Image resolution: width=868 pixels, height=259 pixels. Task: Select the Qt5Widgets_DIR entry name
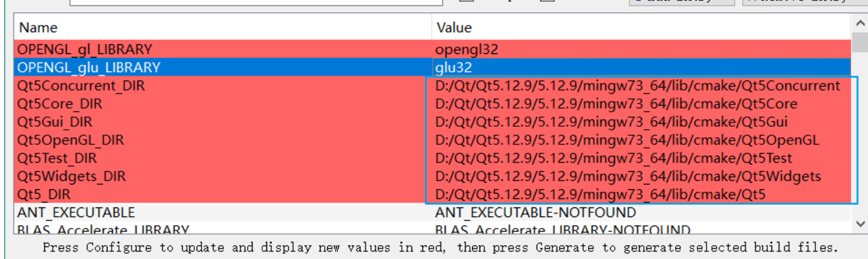[x=72, y=177]
